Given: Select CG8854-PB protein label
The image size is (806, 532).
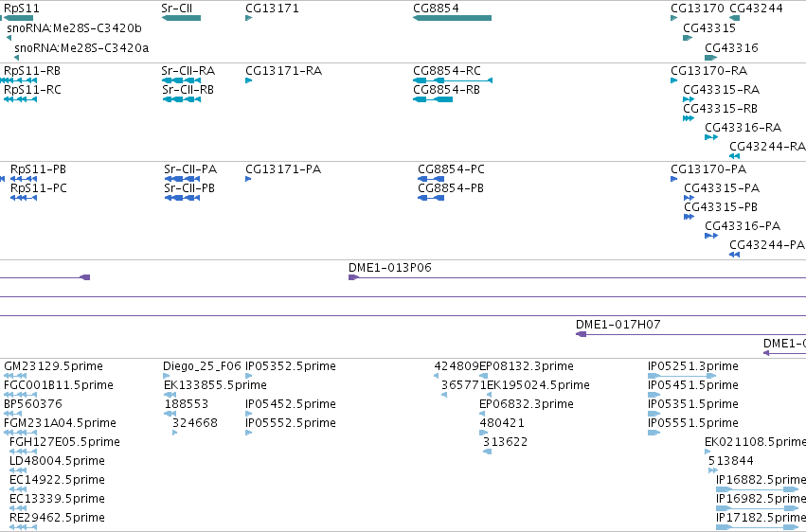Looking at the screenshot, I should 451,188.
